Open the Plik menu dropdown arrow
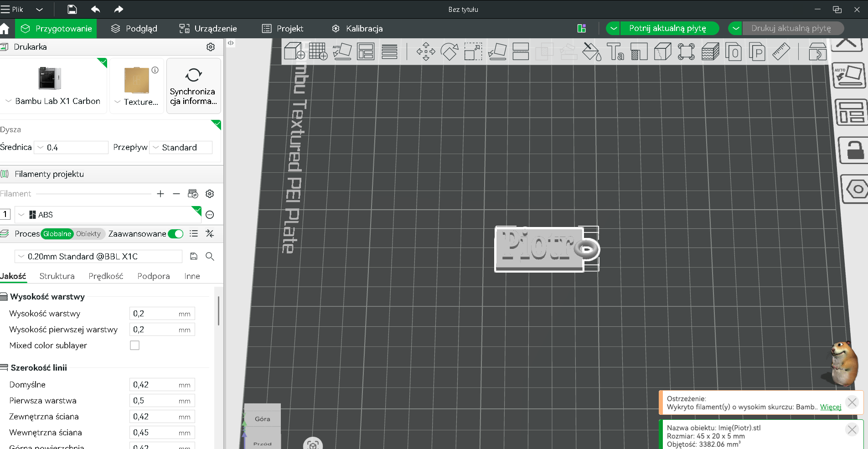The image size is (868, 449). click(x=40, y=9)
